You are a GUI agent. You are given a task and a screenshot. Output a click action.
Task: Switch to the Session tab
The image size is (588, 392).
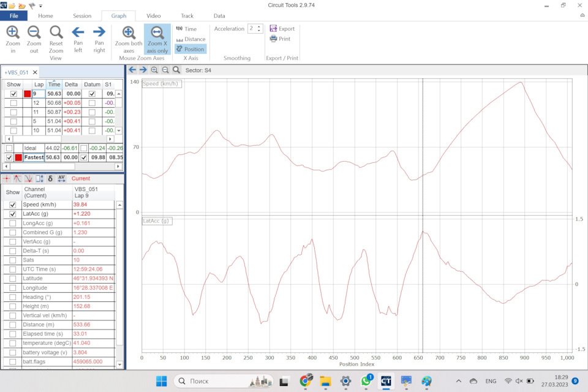82,16
